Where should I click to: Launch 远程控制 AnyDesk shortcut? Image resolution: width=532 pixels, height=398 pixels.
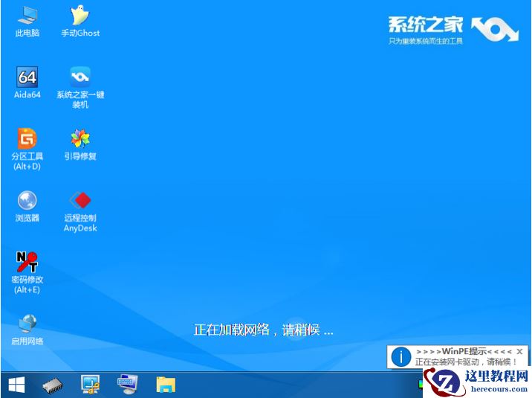(80, 211)
